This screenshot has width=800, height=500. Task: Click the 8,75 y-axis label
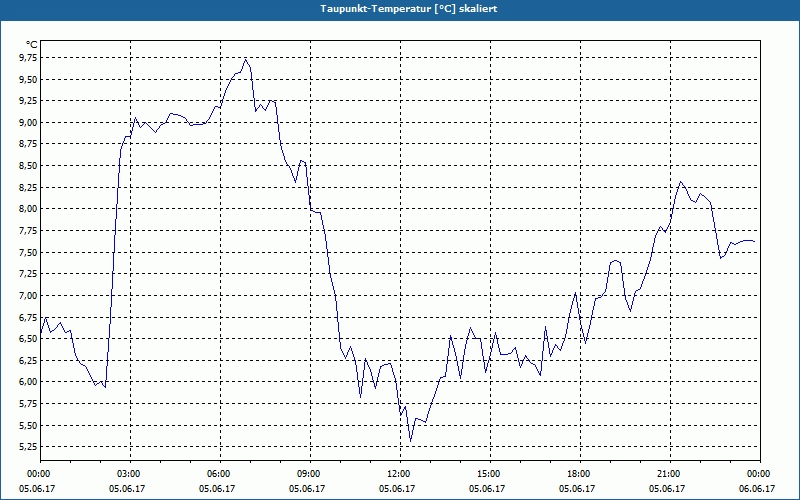tap(28, 144)
